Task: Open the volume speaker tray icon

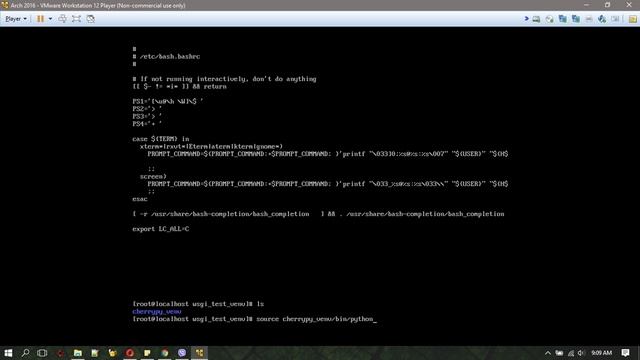Action: [581, 353]
